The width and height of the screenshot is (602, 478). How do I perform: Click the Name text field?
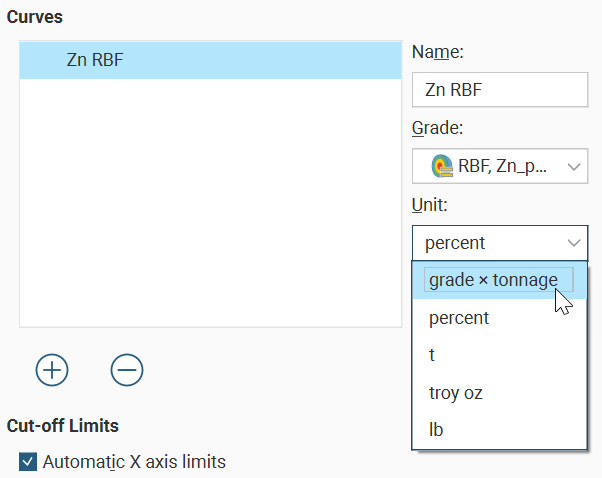pos(499,89)
